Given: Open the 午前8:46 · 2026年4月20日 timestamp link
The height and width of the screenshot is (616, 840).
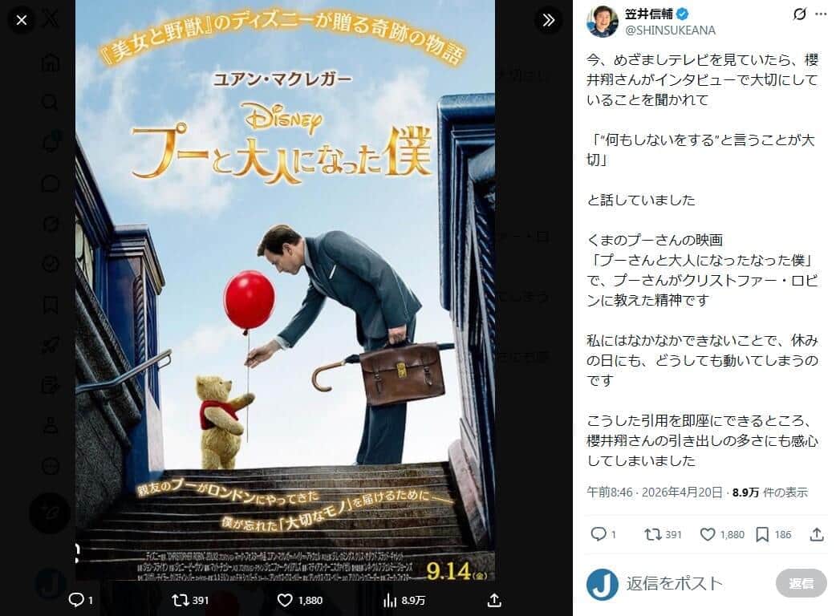Looking at the screenshot, I should tap(655, 492).
